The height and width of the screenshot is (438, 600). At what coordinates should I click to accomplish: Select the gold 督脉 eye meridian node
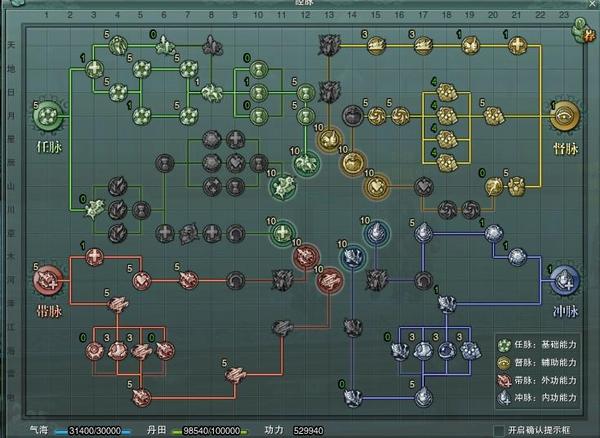click(567, 118)
